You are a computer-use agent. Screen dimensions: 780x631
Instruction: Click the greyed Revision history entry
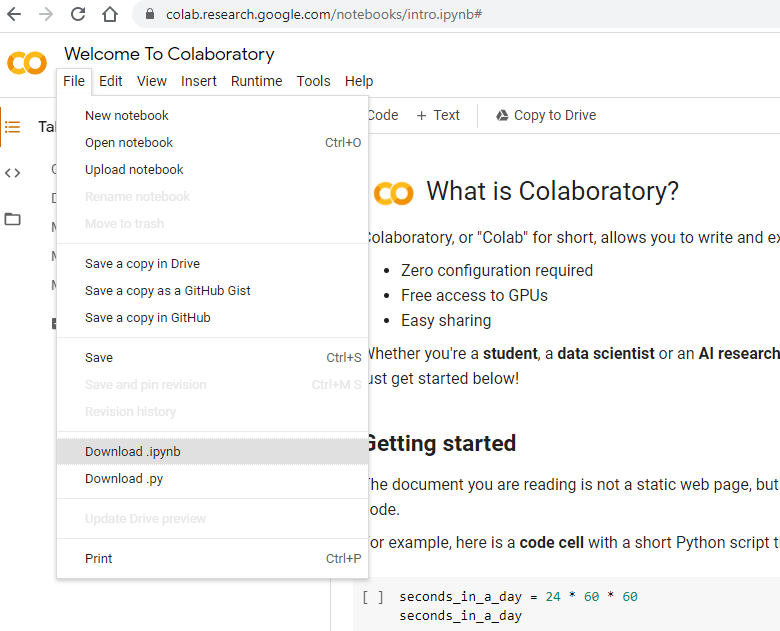tap(212, 412)
